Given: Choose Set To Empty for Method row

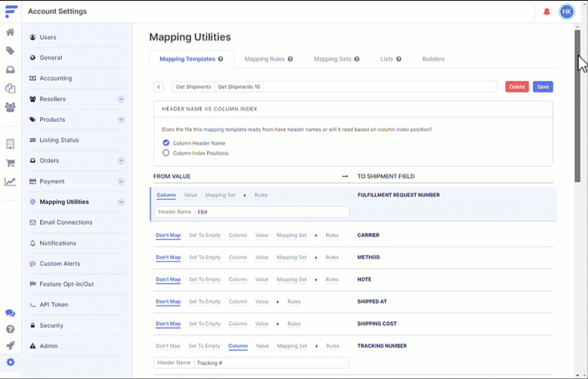Looking at the screenshot, I should pyautogui.click(x=204, y=257).
